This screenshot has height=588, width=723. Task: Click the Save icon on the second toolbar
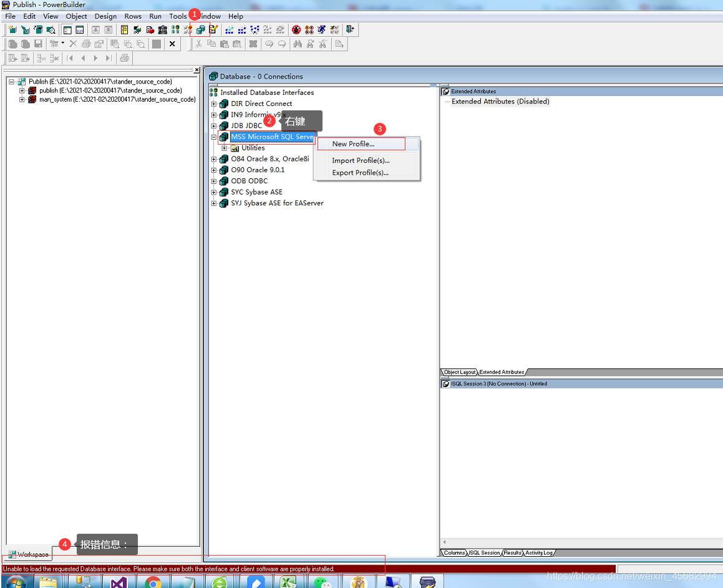39,44
